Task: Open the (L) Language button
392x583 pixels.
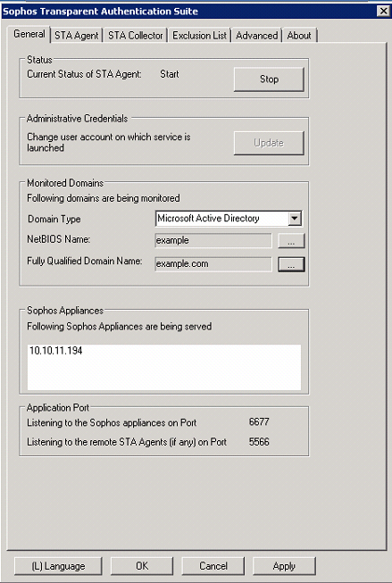Action: coord(58,566)
